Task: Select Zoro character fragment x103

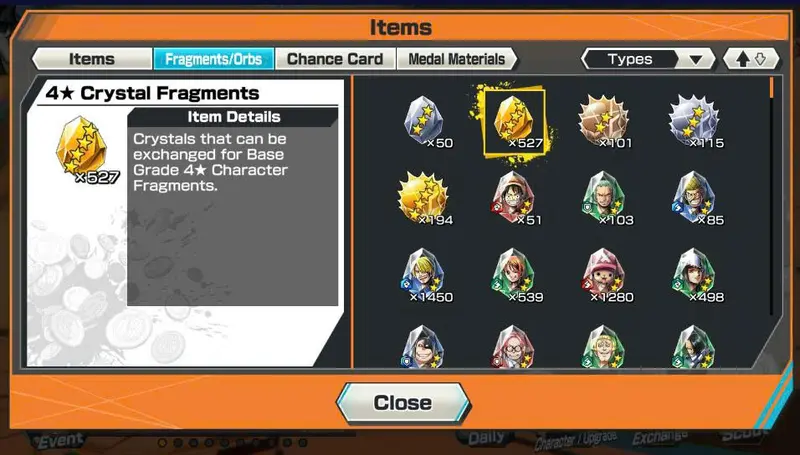Action: (605, 198)
